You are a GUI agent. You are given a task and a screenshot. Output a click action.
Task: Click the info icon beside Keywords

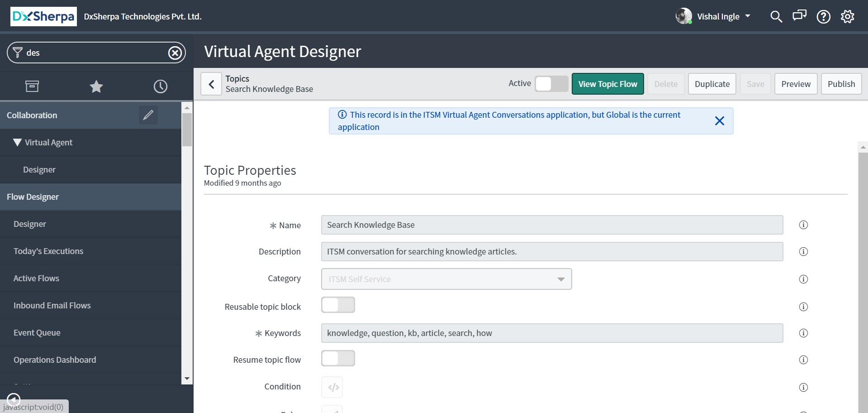pos(803,333)
